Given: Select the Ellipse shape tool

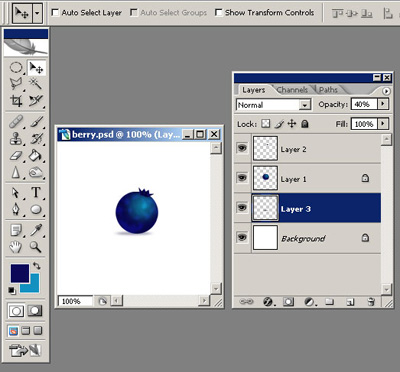Looking at the screenshot, I should pyautogui.click(x=36, y=209).
